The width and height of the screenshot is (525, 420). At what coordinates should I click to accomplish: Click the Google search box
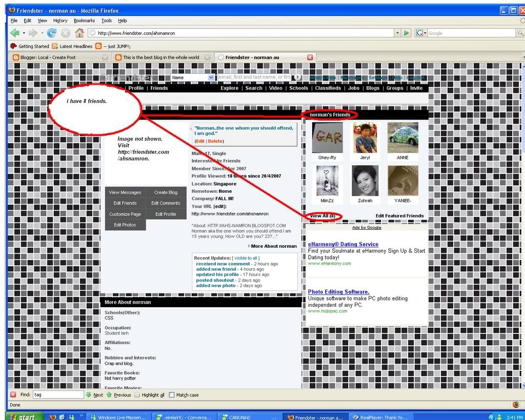pos(472,33)
